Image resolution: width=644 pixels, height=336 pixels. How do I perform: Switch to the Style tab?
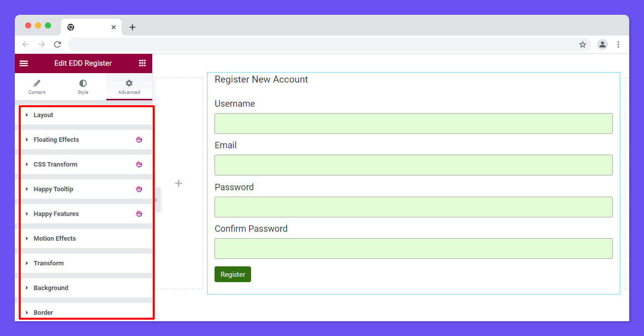(x=83, y=86)
